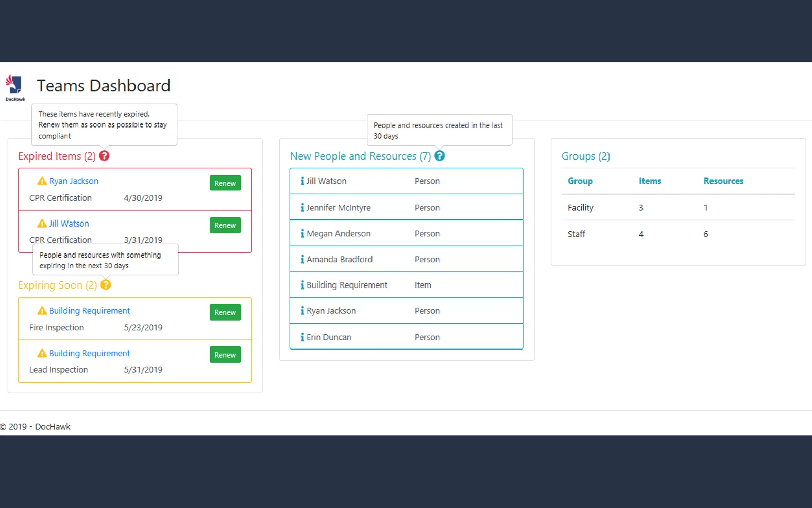This screenshot has width=812, height=508.
Task: Click the Teams Dashboard title
Action: [104, 86]
